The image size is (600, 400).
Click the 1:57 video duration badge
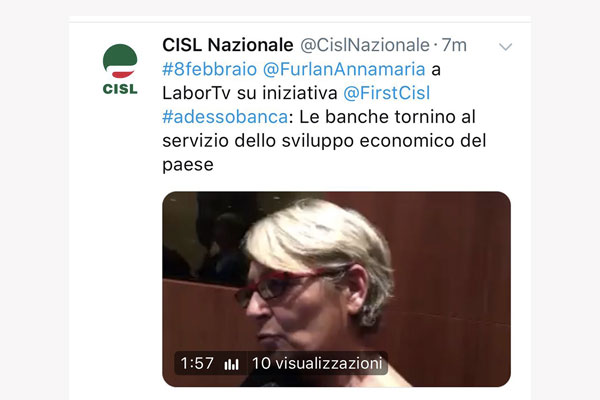[197, 363]
